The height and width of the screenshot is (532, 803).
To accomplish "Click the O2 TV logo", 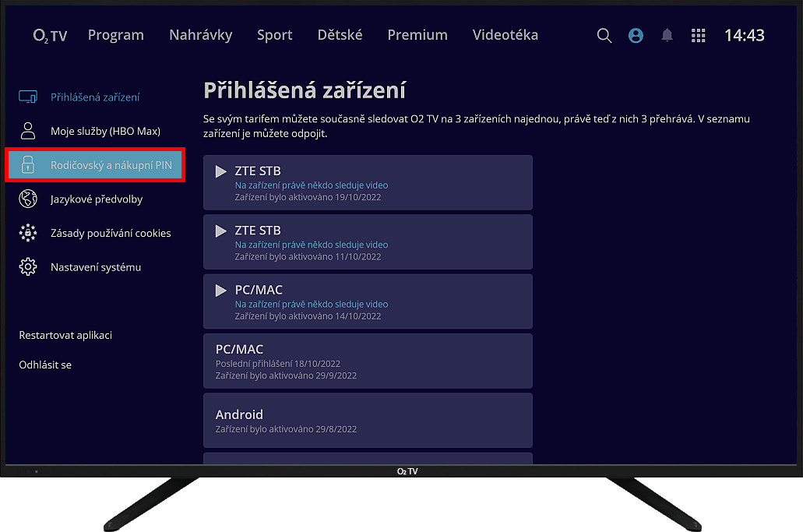I will pos(50,36).
